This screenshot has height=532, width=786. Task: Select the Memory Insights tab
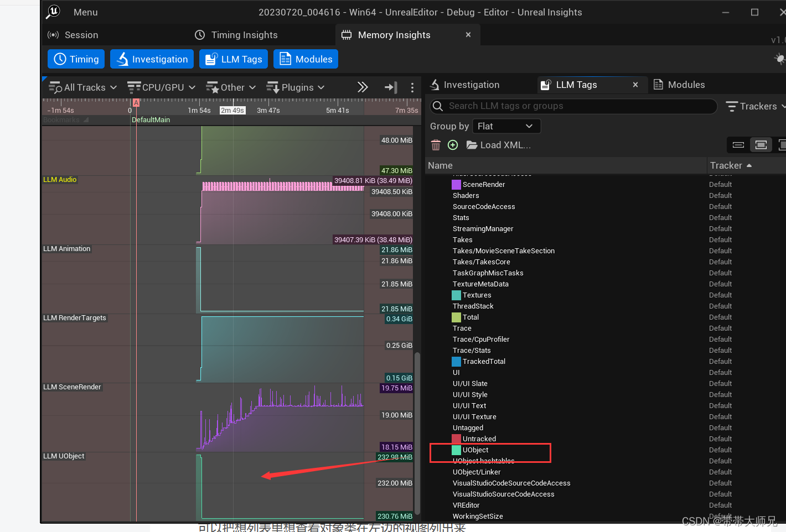pyautogui.click(x=394, y=35)
